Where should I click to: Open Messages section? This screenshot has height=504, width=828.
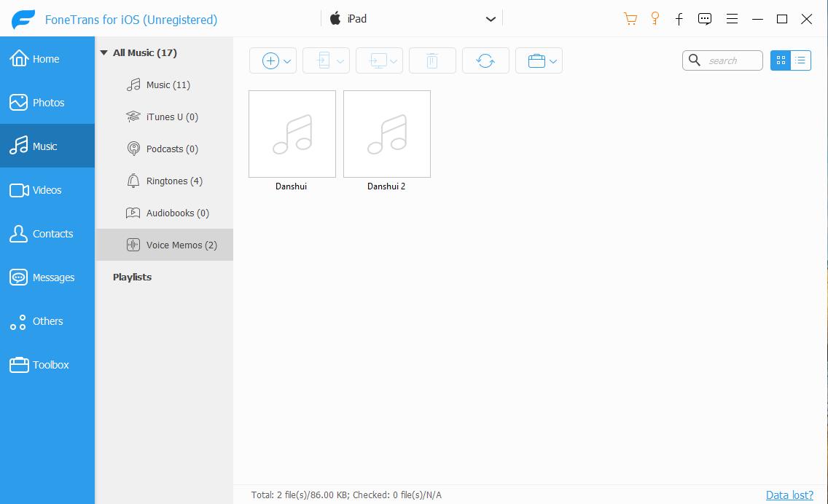(47, 277)
